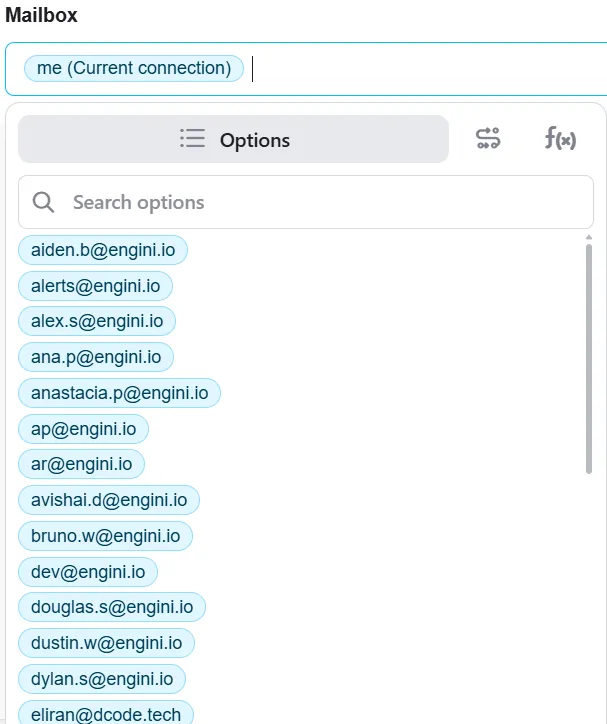Switch to the f(x) functions tab
Image resolution: width=607 pixels, height=724 pixels.
[x=560, y=139]
